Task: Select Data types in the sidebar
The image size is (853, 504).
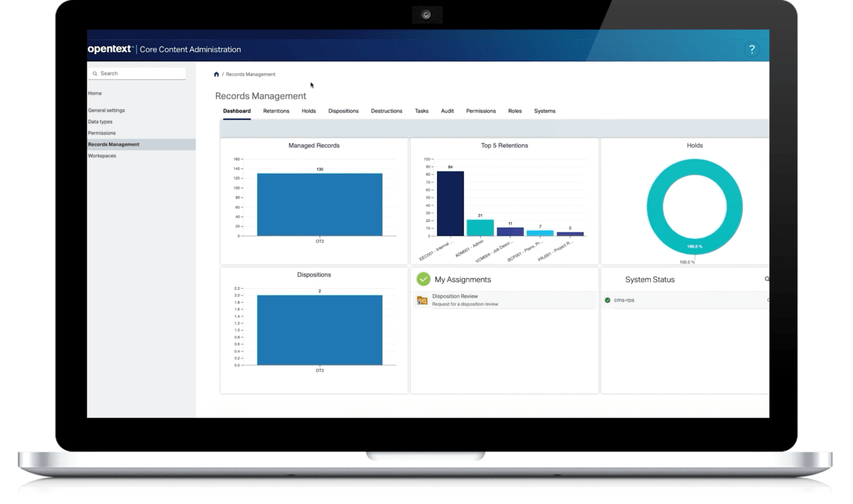Action: click(x=100, y=121)
